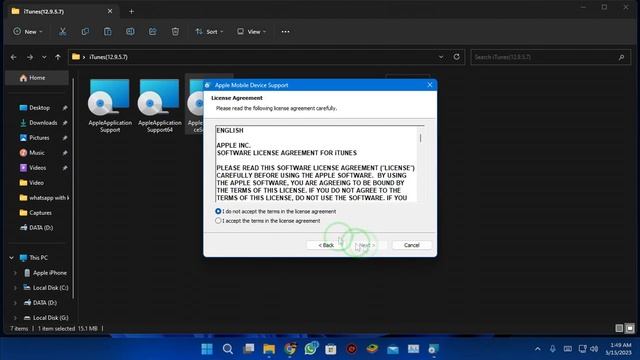The width and height of the screenshot is (640, 360).
Task: Click the microphone tray icon
Action: coord(552,349)
